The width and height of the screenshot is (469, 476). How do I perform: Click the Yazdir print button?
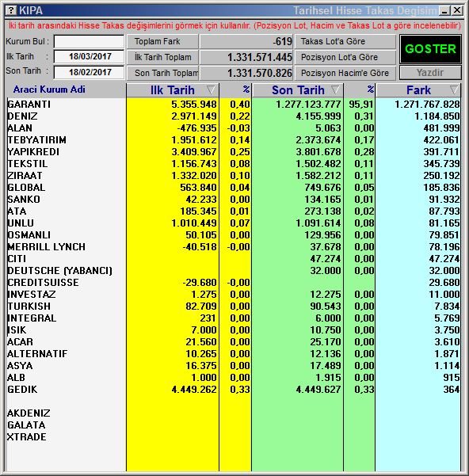430,73
